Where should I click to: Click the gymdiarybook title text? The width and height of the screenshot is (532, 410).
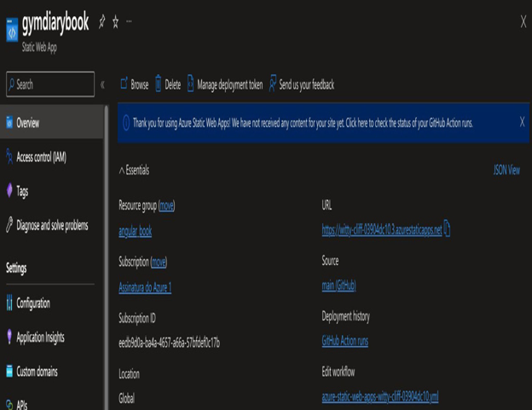(x=55, y=23)
